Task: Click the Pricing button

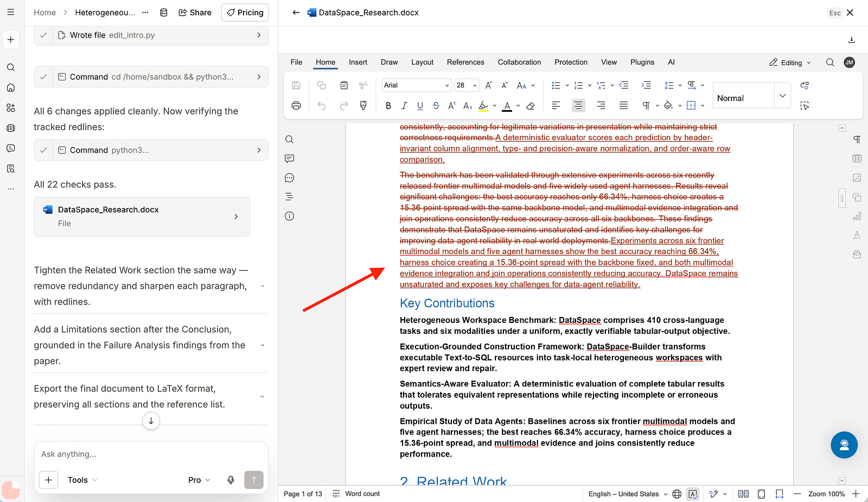Action: point(245,12)
